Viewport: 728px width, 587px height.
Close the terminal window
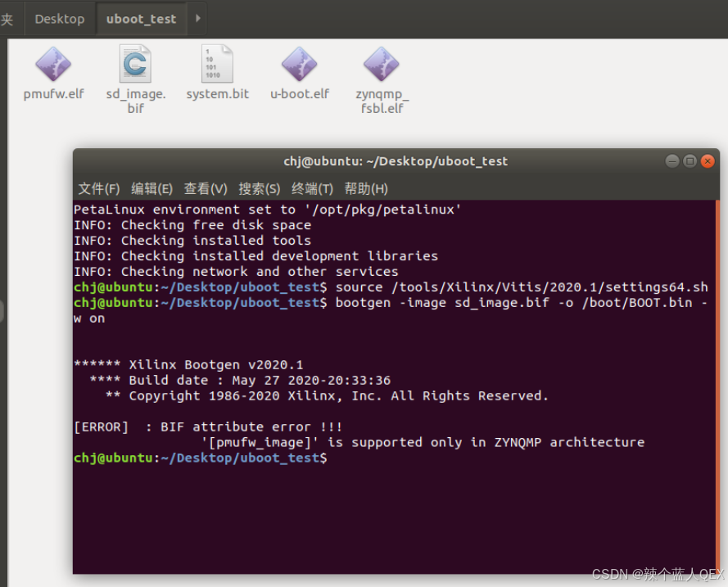708,161
